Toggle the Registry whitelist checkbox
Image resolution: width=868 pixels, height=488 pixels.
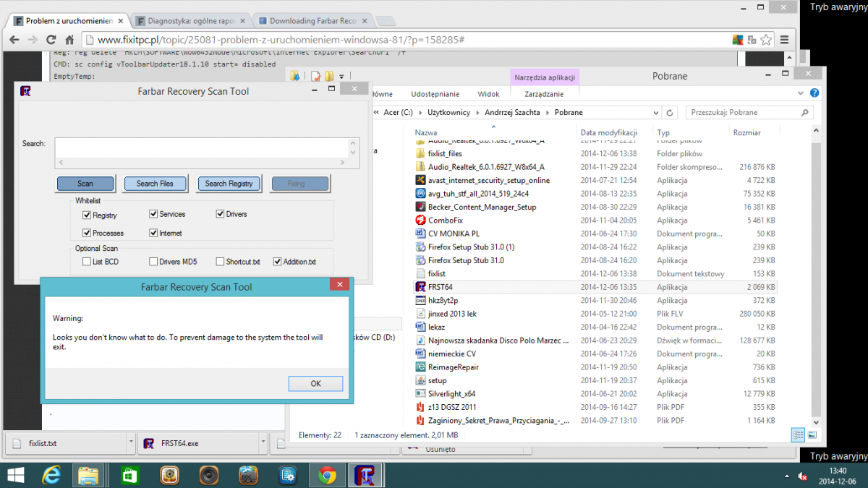point(87,215)
